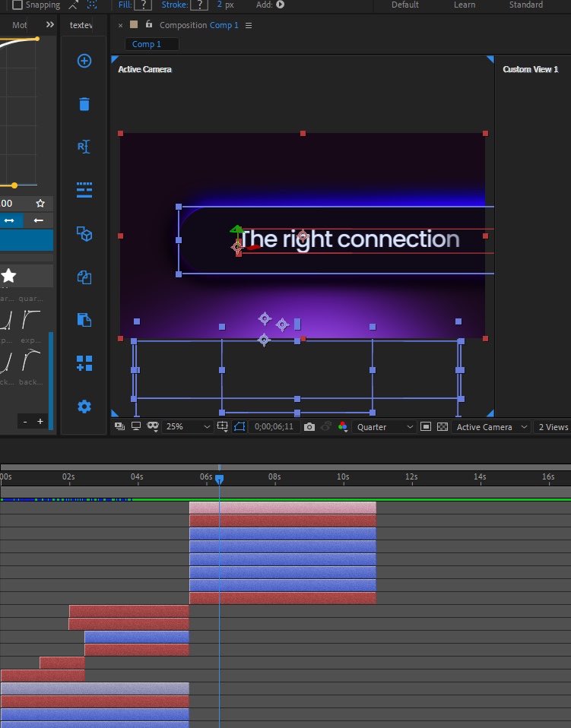Image resolution: width=571 pixels, height=728 pixels.
Task: Open the Composition panel hamburger menu
Action: [249, 26]
